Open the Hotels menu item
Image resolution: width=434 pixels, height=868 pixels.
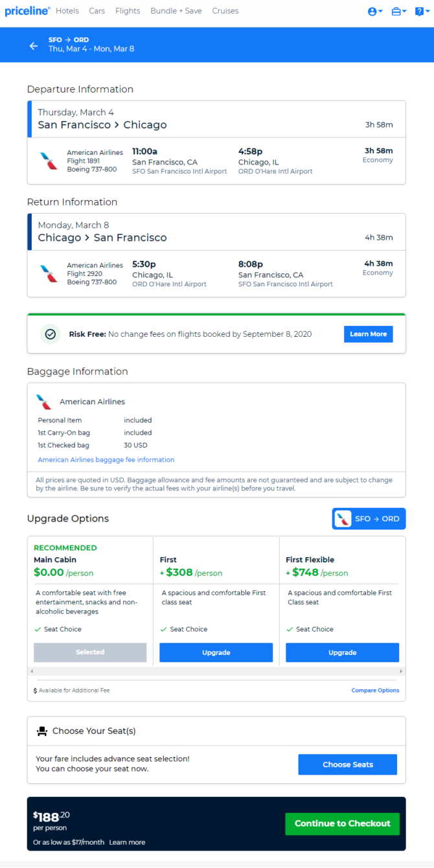67,11
